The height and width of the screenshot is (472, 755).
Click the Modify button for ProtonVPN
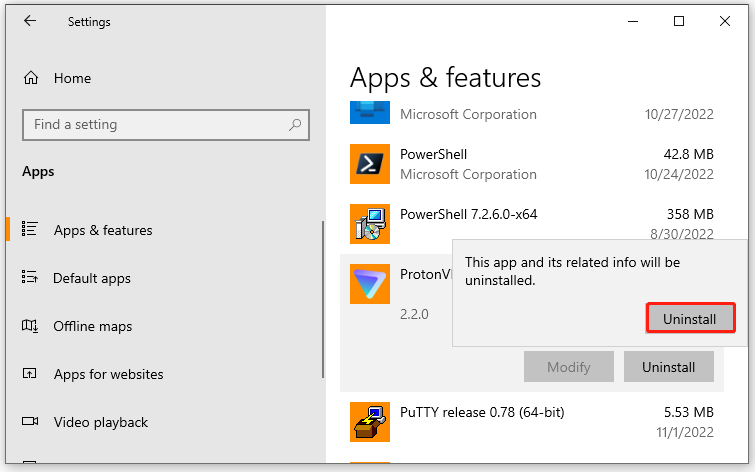(569, 367)
